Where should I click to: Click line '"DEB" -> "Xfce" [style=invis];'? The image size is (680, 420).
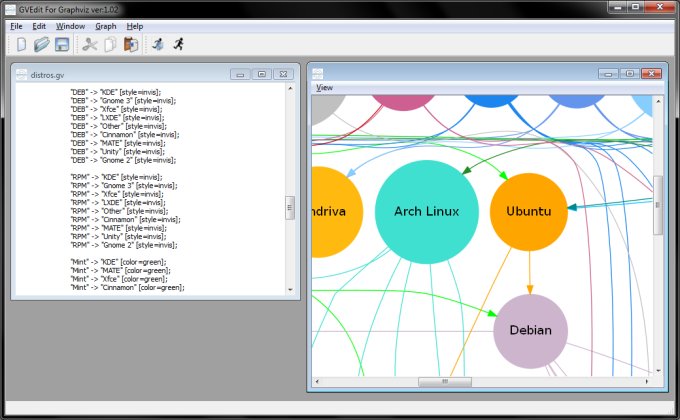[x=116, y=109]
